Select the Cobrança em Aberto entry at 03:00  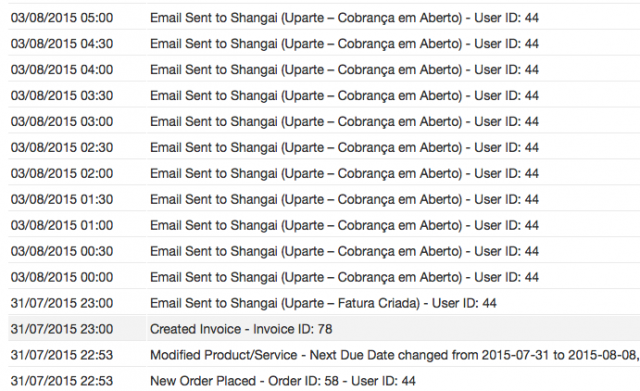click(x=344, y=122)
